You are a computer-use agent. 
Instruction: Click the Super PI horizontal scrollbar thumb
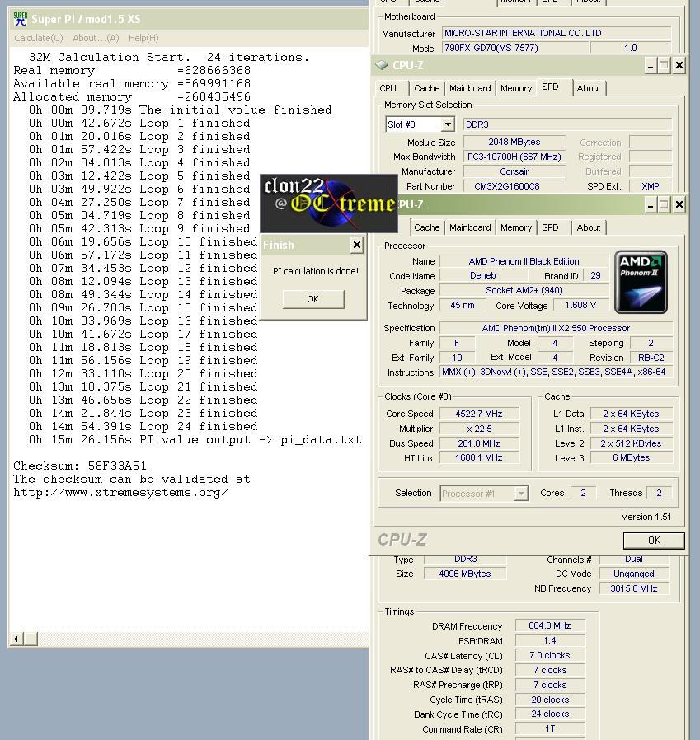pos(31,639)
